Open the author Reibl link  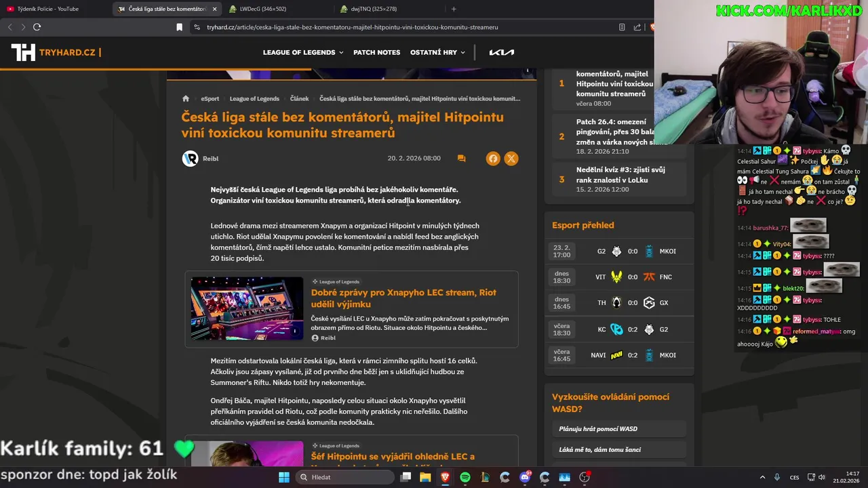coord(211,159)
